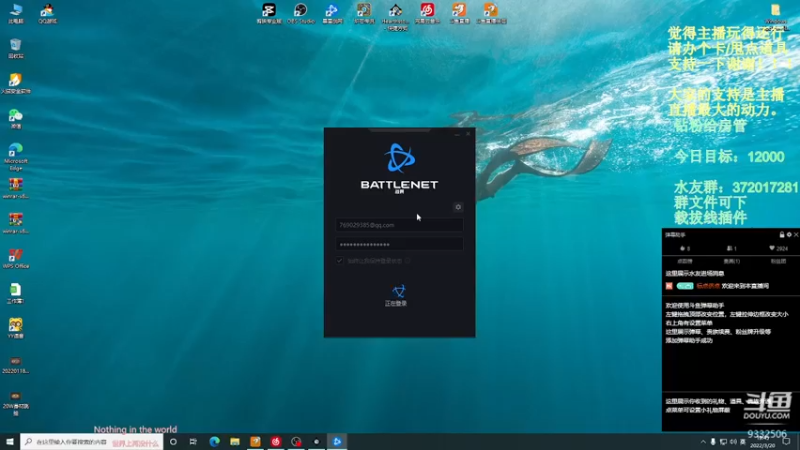Click the heart count 2924 in danmaku panel
This screenshot has width=800, height=450.
click(779, 248)
